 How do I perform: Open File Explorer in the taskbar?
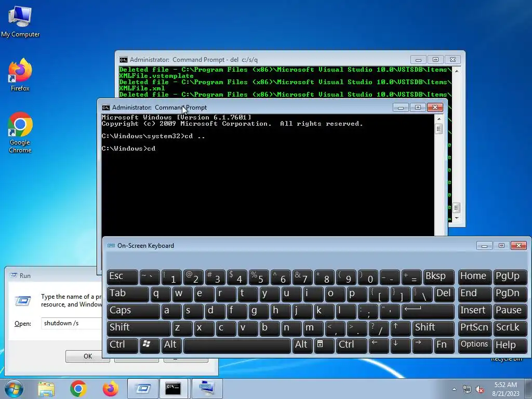[46, 389]
